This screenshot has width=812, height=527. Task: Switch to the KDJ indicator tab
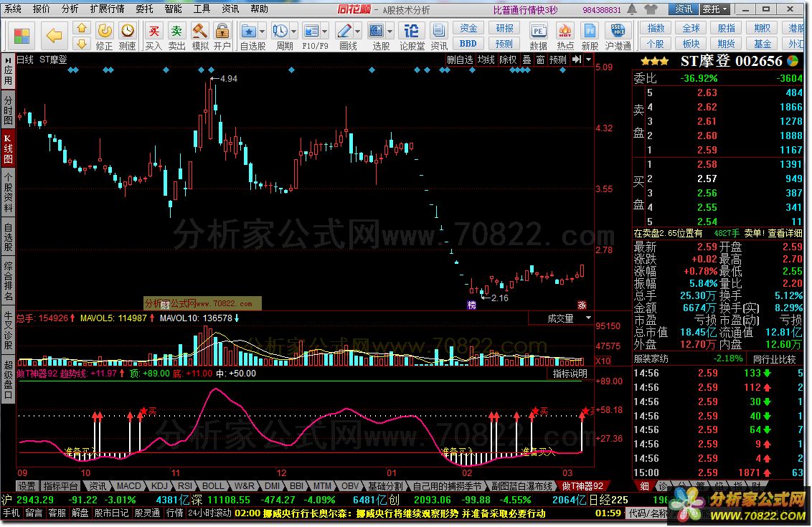click(159, 486)
